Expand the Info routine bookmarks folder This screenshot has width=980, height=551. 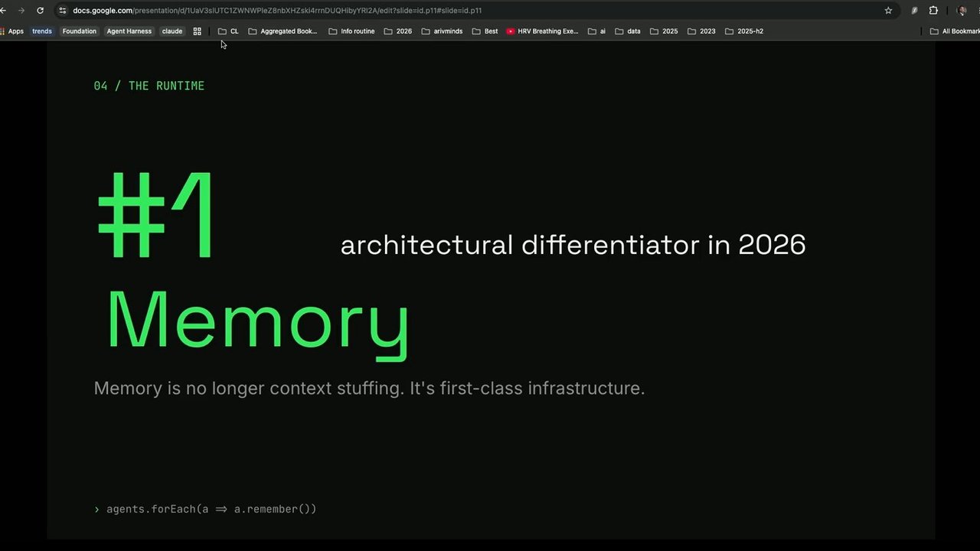(x=351, y=31)
